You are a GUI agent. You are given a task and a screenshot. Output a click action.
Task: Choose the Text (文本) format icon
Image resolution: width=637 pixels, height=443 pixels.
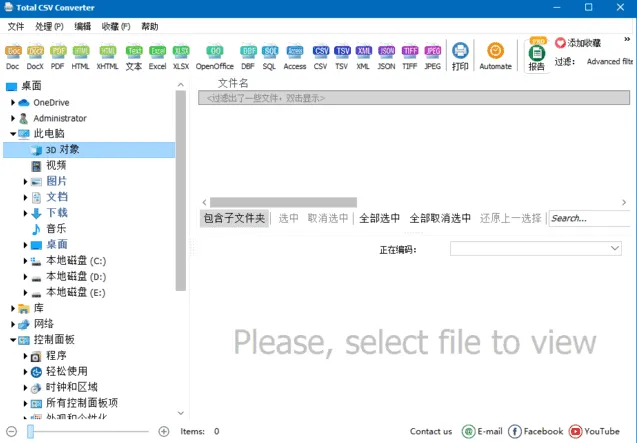(134, 56)
